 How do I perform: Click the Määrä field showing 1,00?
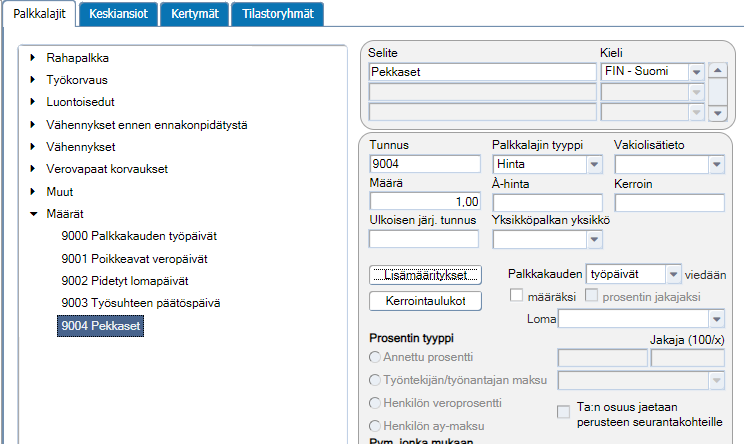[425, 202]
